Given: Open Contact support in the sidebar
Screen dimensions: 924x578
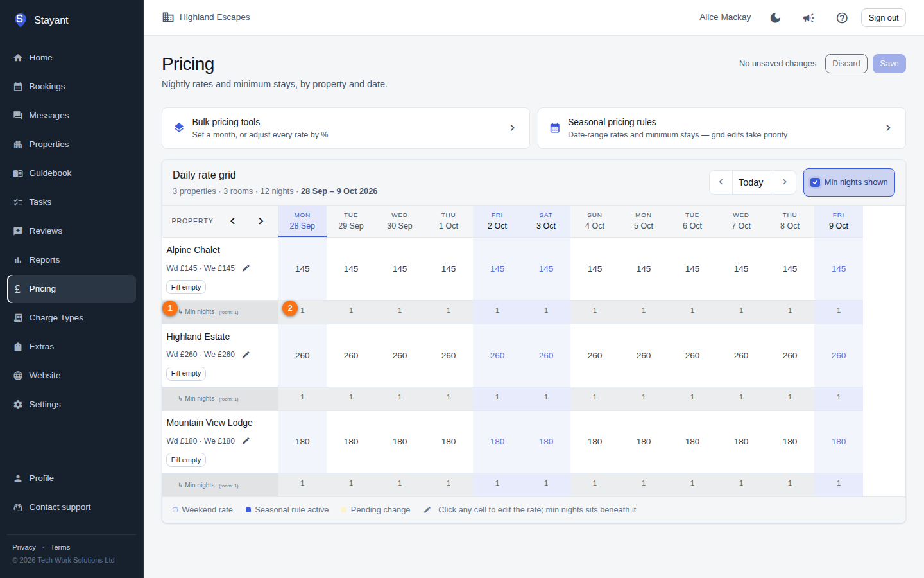Looking at the screenshot, I should (x=71, y=507).
